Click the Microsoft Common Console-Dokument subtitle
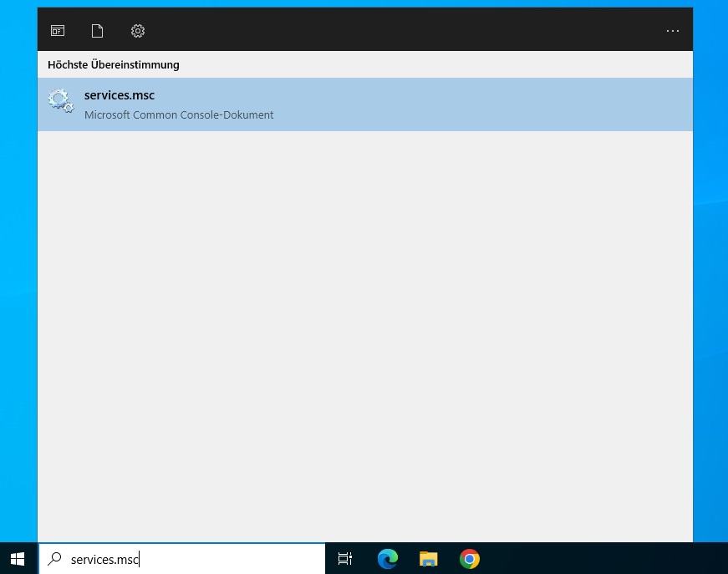This screenshot has height=574, width=728. (179, 114)
